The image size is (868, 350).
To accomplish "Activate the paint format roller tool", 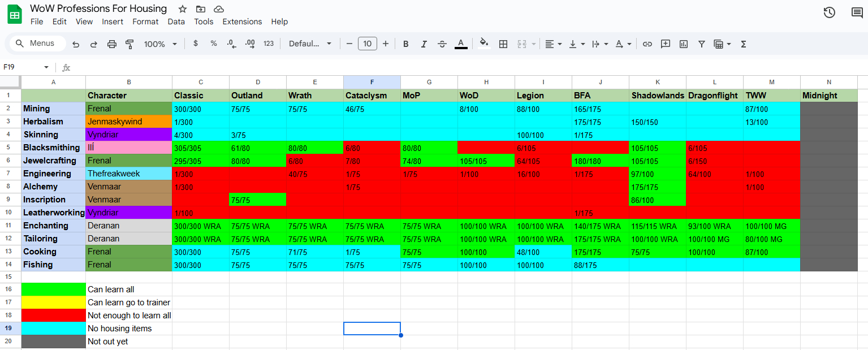I will pyautogui.click(x=129, y=44).
